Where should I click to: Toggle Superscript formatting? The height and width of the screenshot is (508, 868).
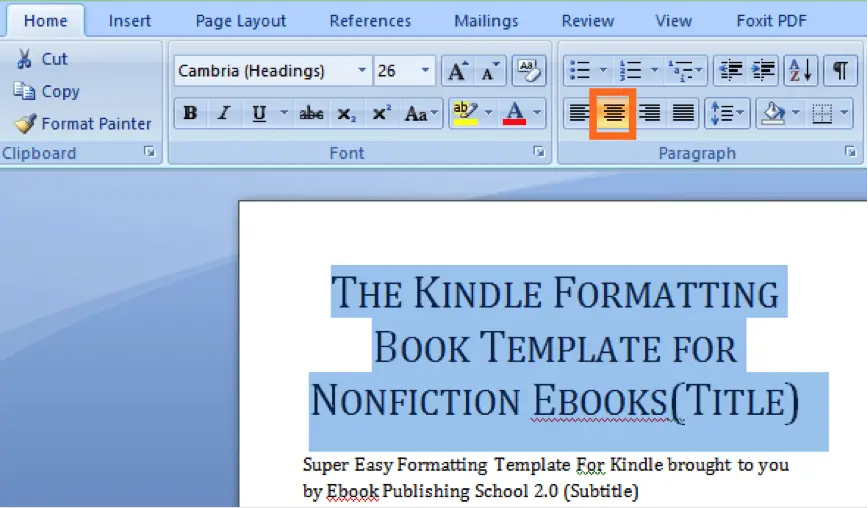pyautogui.click(x=381, y=113)
